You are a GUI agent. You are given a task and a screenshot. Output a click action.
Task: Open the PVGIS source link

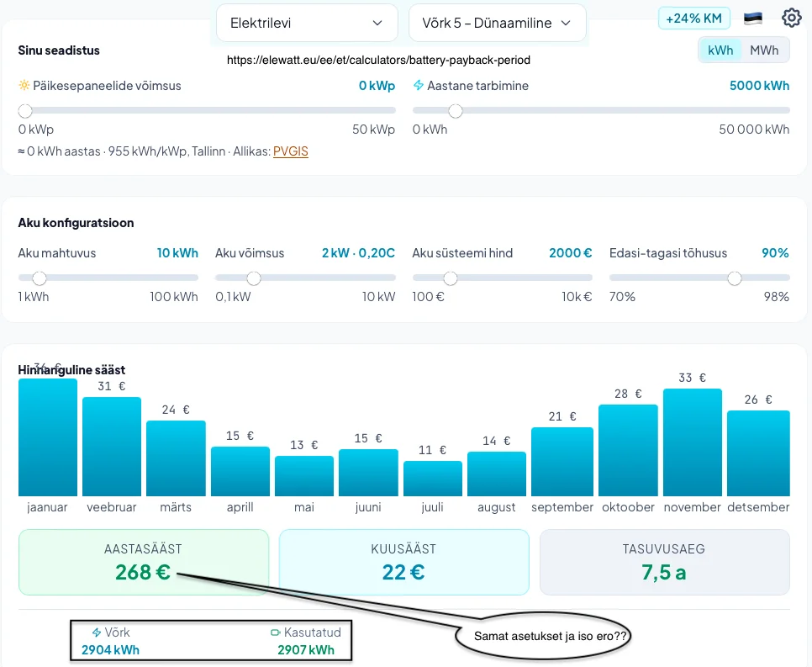point(291,151)
